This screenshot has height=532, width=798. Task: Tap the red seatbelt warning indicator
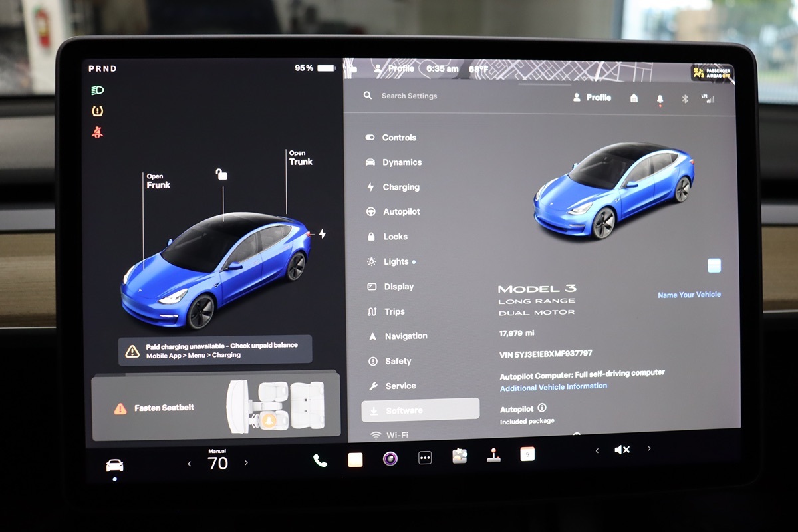point(98,132)
